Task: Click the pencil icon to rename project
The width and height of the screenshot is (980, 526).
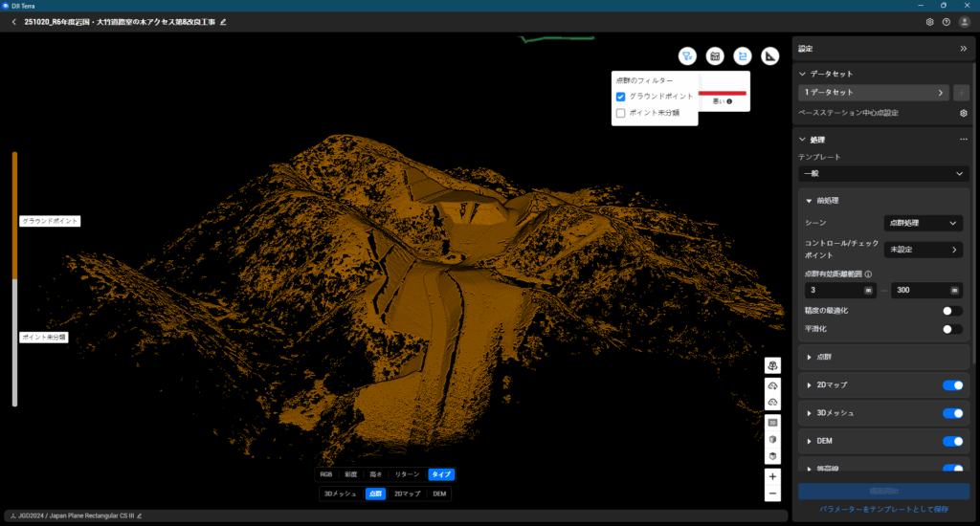Action: pos(223,21)
